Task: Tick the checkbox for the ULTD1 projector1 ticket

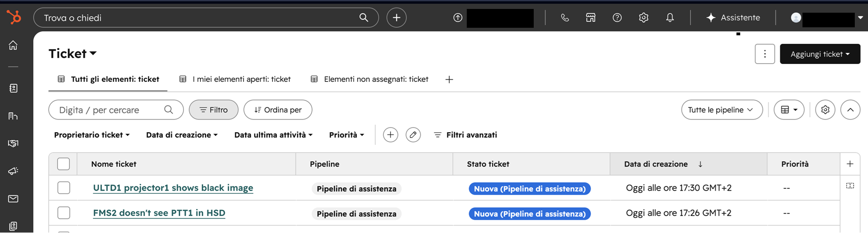Action: click(64, 188)
